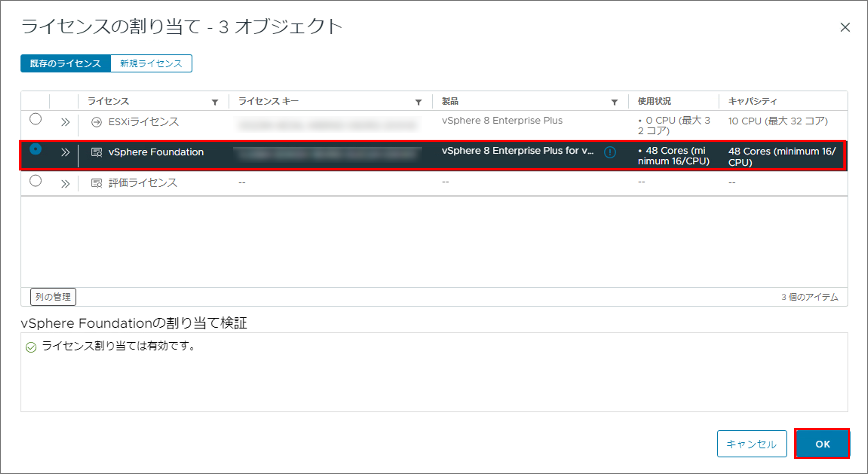Expand details of the vSphere Foundation row
The height and width of the screenshot is (474, 868).
tap(65, 153)
